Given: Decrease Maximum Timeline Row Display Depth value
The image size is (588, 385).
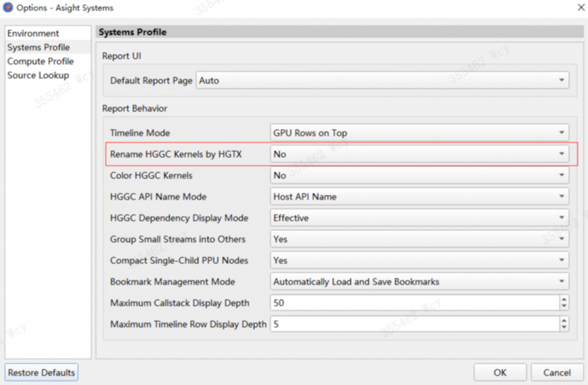Looking at the screenshot, I should (x=564, y=328).
